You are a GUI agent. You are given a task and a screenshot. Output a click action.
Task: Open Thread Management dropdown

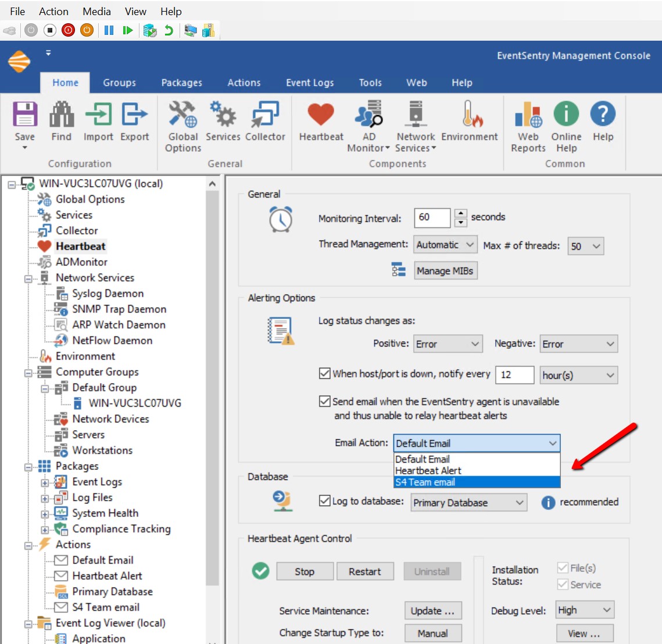pos(445,245)
